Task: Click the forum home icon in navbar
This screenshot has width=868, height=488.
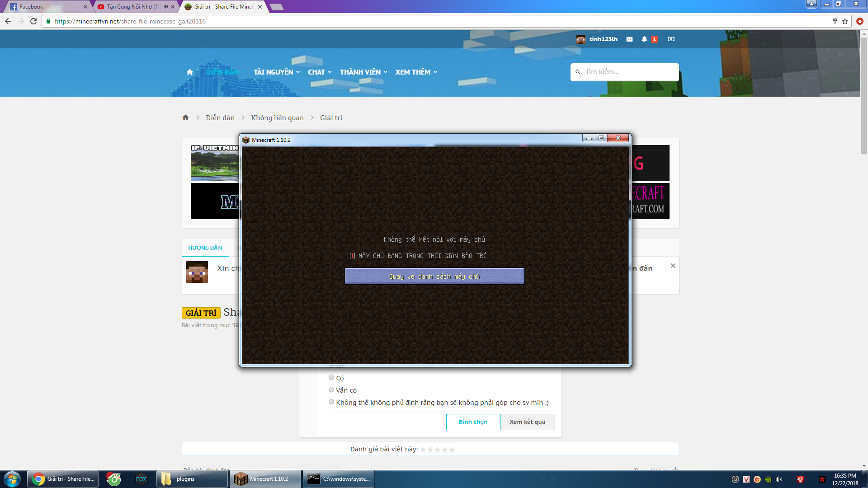Action: 190,72
